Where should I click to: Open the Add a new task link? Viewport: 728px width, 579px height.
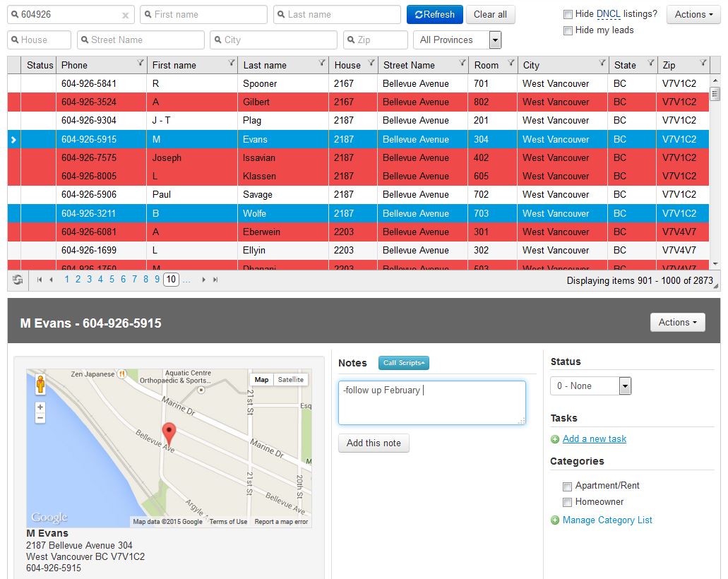pyautogui.click(x=595, y=438)
